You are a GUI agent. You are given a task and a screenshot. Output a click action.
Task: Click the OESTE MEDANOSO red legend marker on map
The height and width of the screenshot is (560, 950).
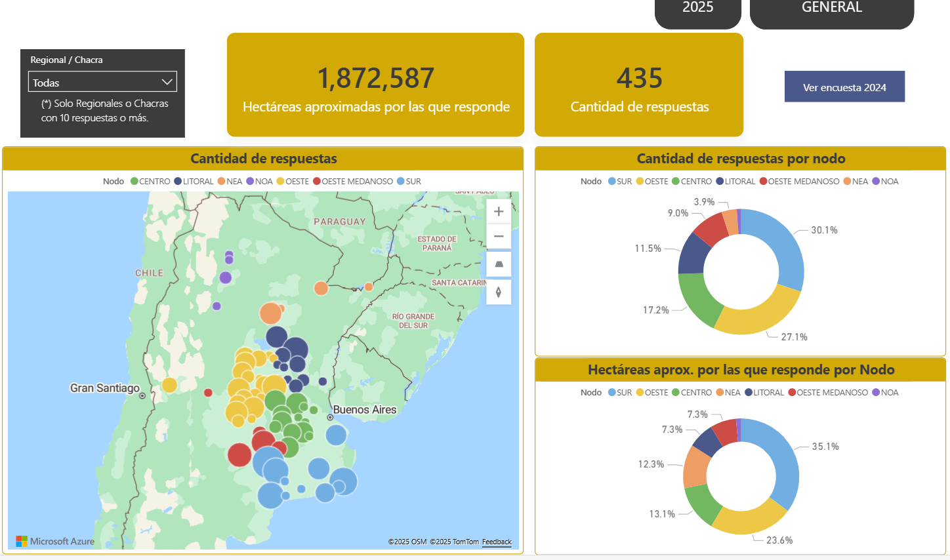tap(317, 182)
